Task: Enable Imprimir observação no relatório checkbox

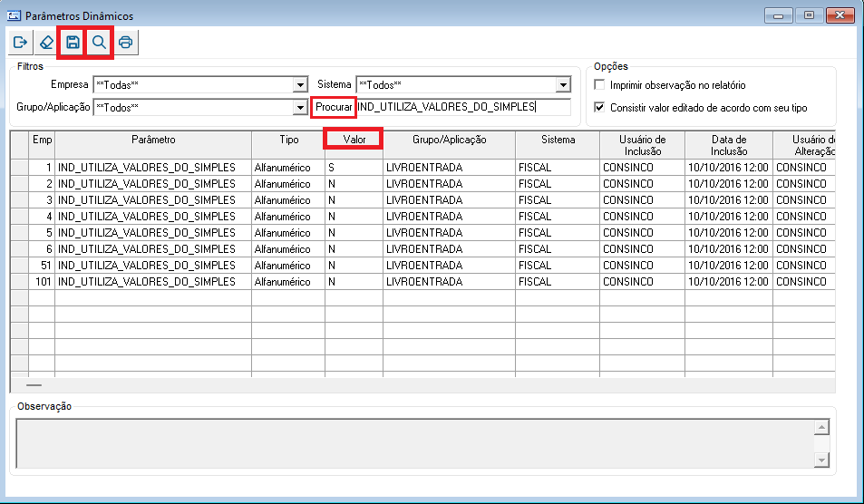Action: (x=599, y=85)
